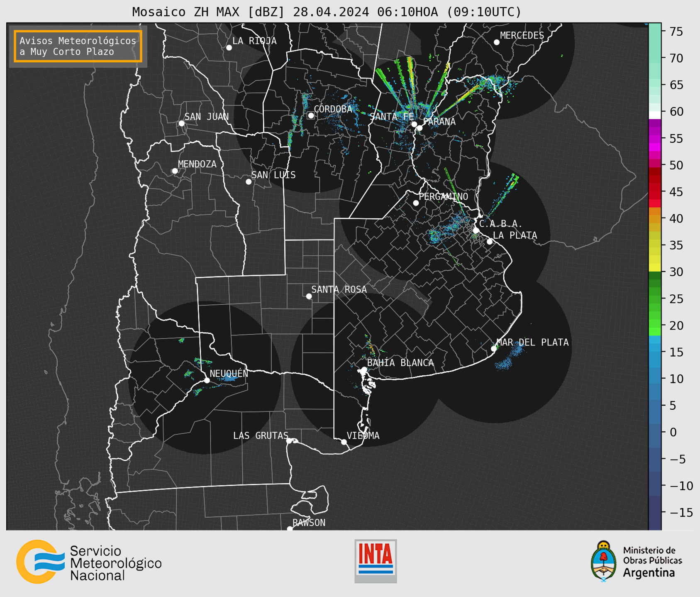Click the 75 value on the dBZ scale
Screen dimensions: 700x597
676,31
